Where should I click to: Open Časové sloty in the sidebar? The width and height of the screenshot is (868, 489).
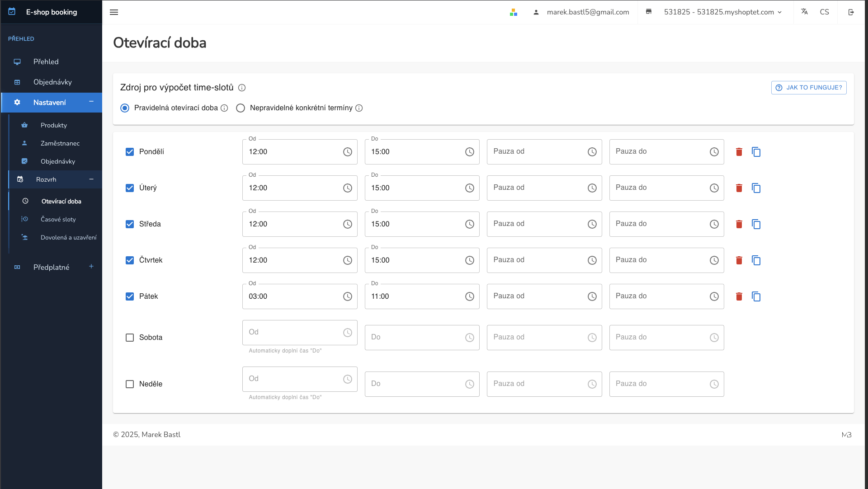click(58, 219)
